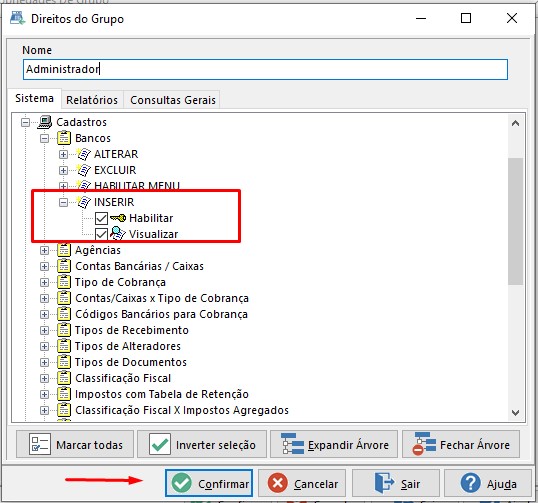Expand the Classificação Fiscal node

(44, 378)
